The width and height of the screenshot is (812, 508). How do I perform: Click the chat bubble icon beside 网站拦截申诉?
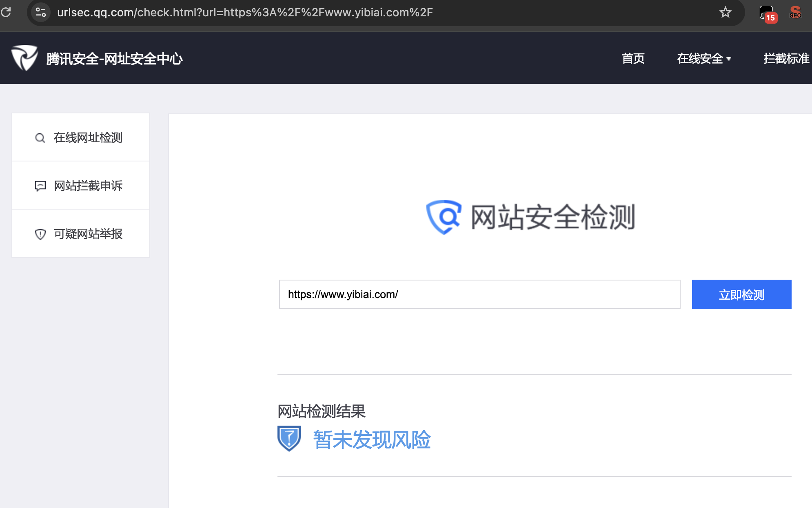tap(40, 186)
